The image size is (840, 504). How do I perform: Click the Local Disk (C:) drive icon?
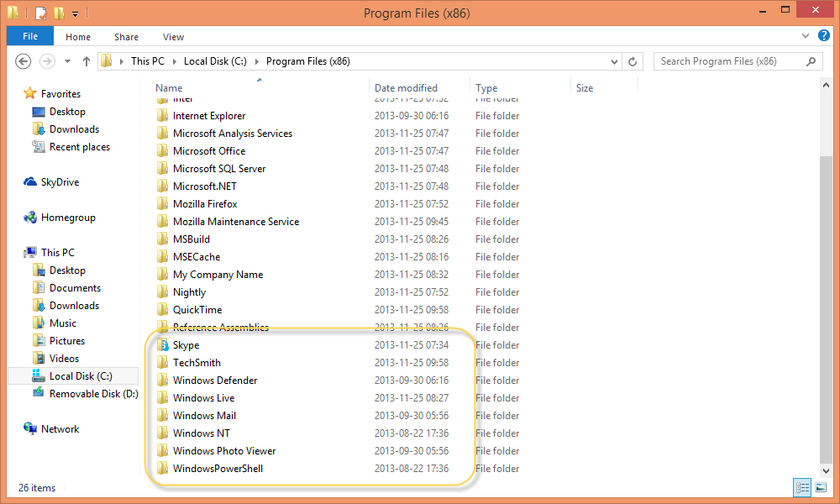point(39,375)
